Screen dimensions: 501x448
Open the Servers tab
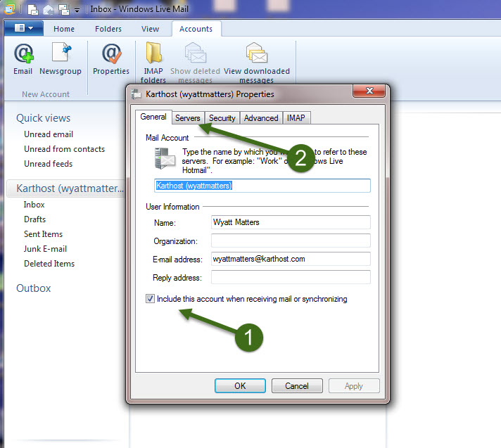coord(188,118)
